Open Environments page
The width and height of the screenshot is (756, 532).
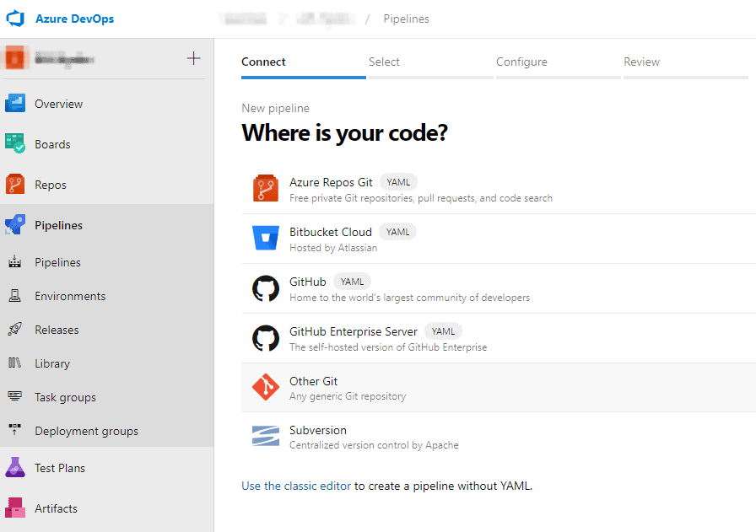70,297
